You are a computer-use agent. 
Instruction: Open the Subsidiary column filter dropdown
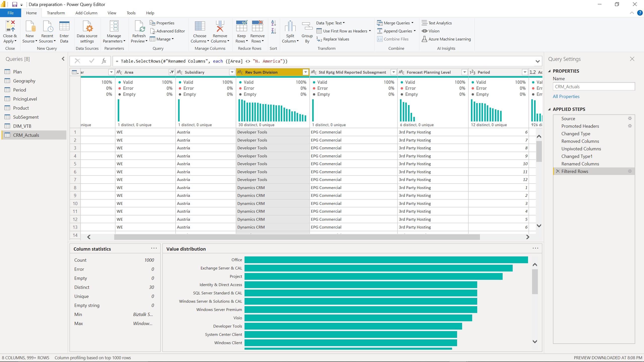[x=232, y=72]
